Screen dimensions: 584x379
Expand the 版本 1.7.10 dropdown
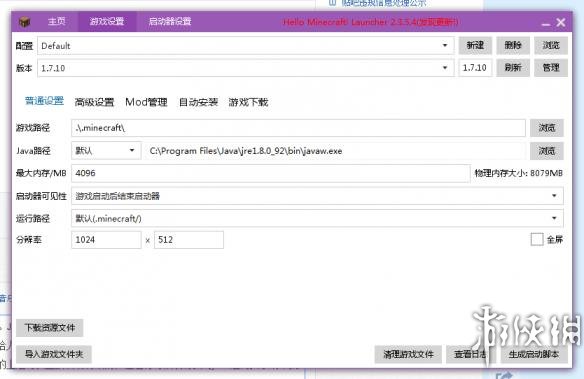click(x=245, y=68)
